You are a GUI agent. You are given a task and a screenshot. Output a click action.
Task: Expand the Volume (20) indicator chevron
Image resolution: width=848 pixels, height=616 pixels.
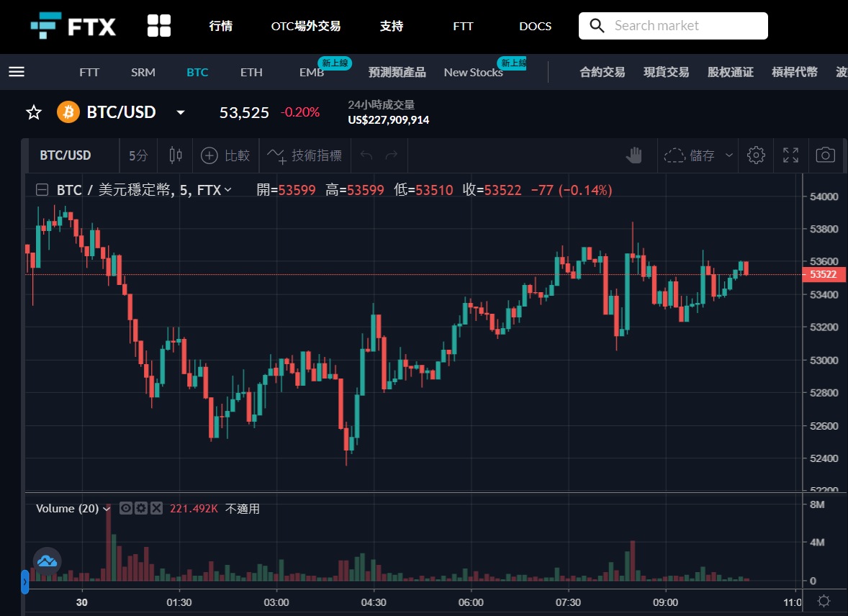[107, 509]
